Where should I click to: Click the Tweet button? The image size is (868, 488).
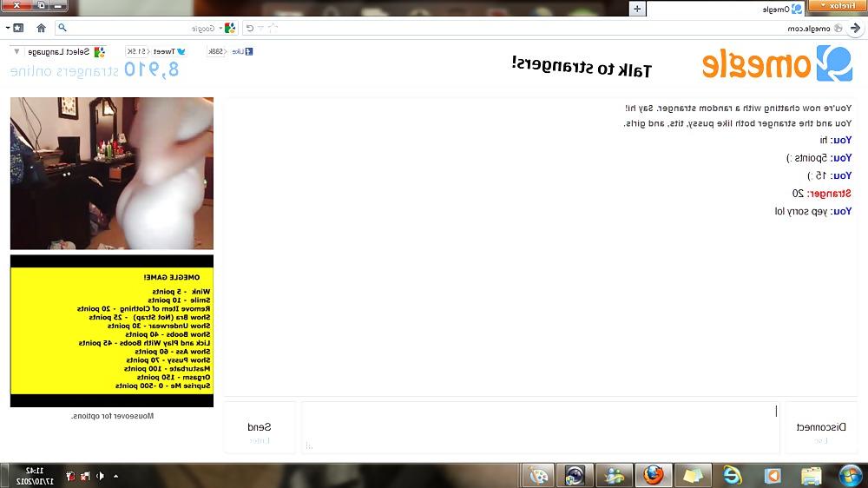(x=169, y=51)
